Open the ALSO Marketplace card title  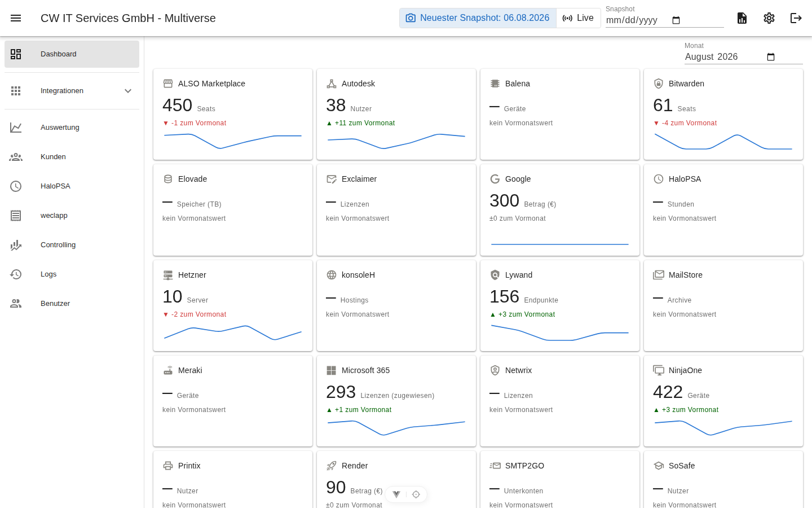tap(211, 84)
